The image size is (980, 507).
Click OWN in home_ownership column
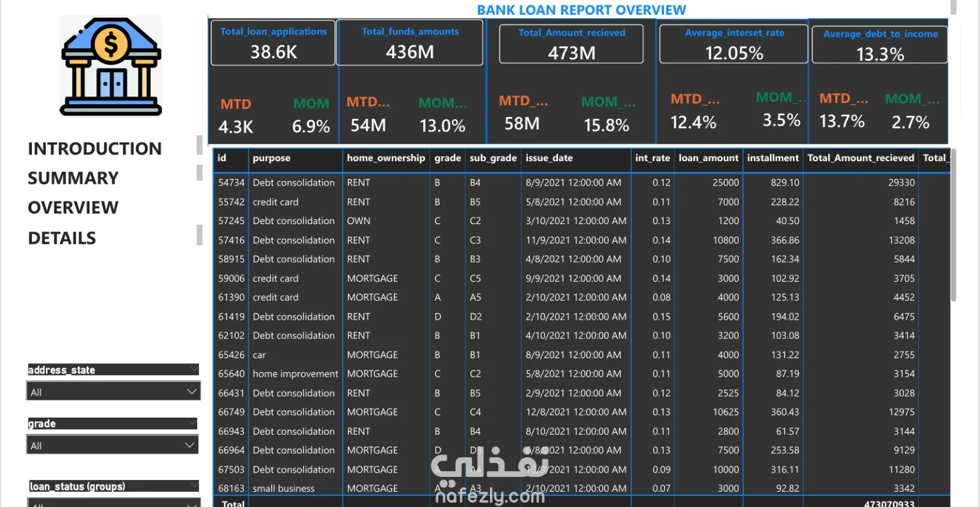point(358,220)
